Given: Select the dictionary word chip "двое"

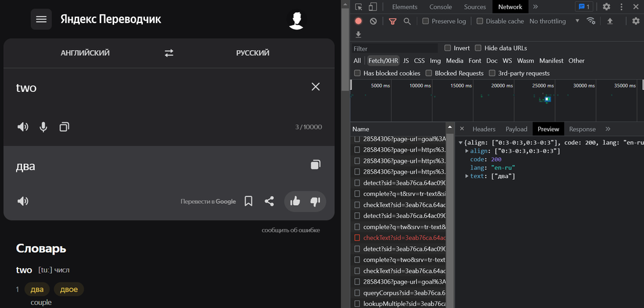Looking at the screenshot, I should [69, 289].
